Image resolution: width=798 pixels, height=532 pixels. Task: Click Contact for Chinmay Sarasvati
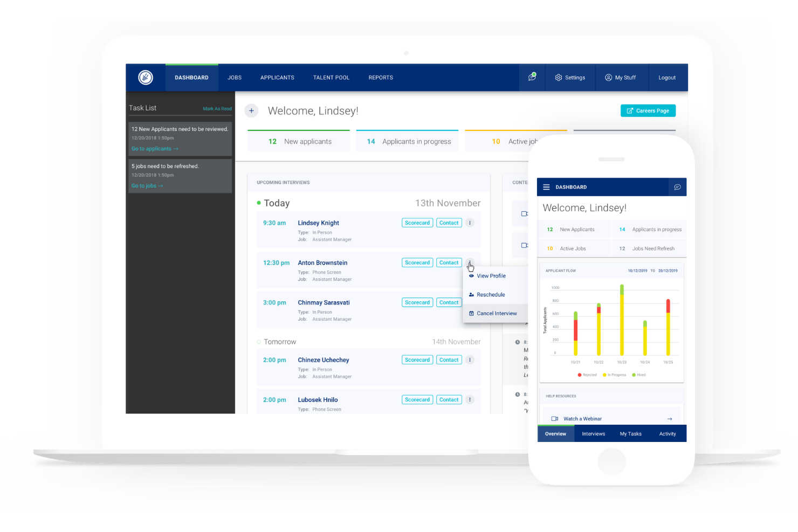coord(449,302)
